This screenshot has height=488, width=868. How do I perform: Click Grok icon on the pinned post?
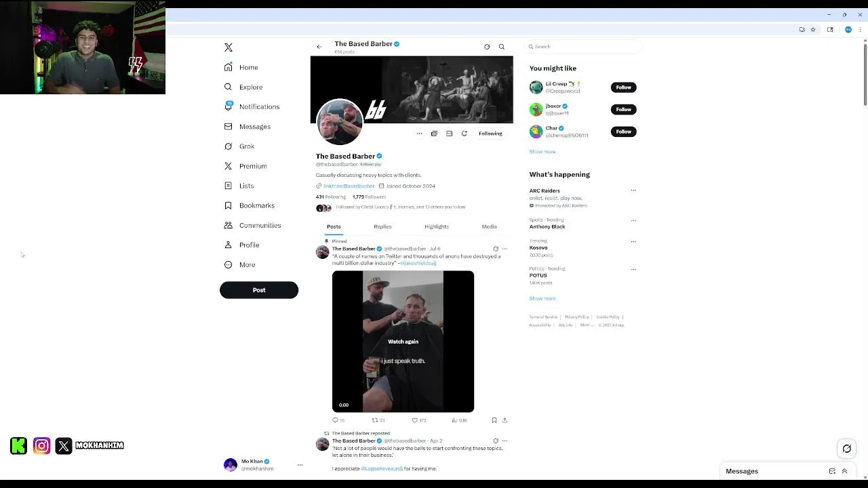(496, 249)
